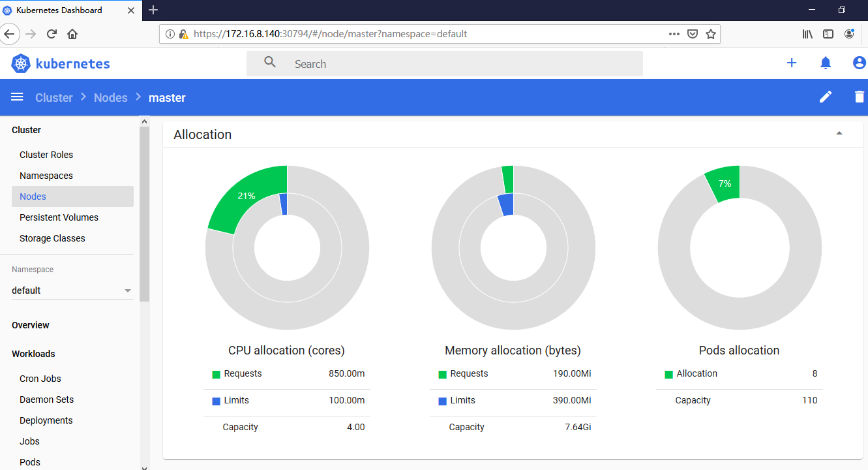Click the browser forward arrow
This screenshot has height=470, width=868.
coord(31,34)
